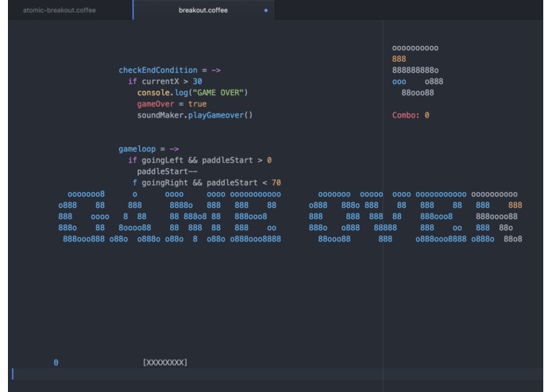The width and height of the screenshot is (552, 392).
Task: Click the console.log call
Action: [x=192, y=93]
